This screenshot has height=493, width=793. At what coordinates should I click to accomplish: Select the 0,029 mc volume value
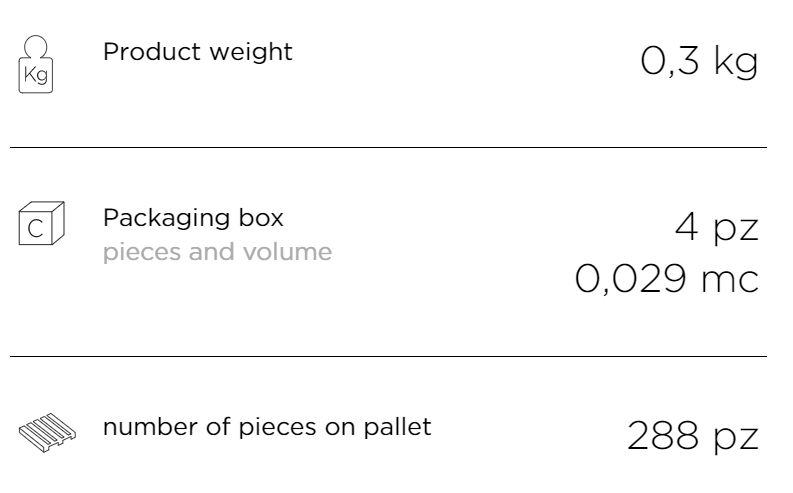coord(667,279)
